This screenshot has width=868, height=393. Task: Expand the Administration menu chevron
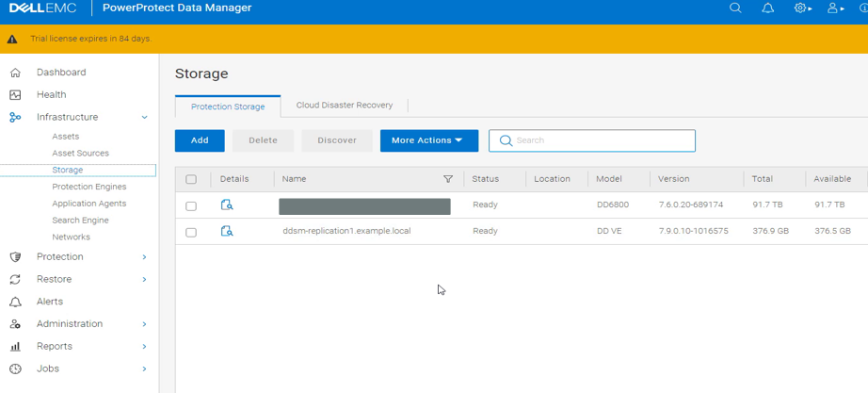[x=144, y=323]
